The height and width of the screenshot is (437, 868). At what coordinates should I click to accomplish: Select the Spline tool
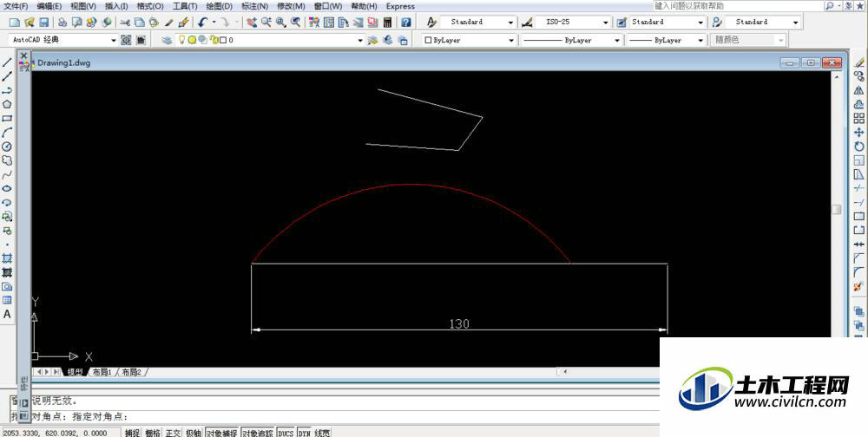(7, 174)
